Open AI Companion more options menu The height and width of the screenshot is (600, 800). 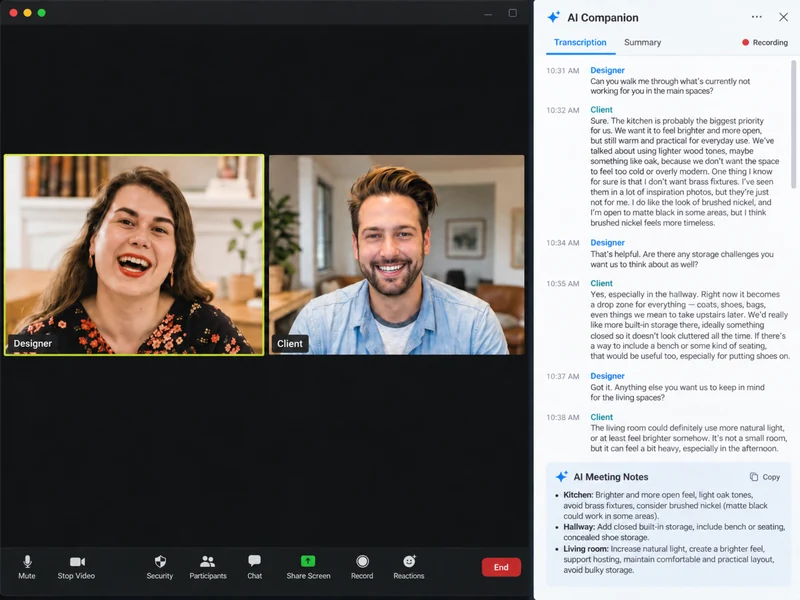(x=757, y=17)
